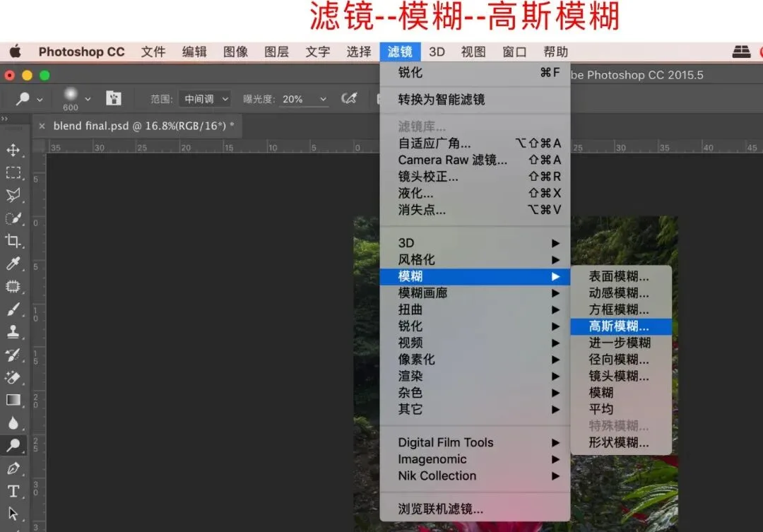Choose 高斯模糊... from the blur submenu

pyautogui.click(x=621, y=326)
